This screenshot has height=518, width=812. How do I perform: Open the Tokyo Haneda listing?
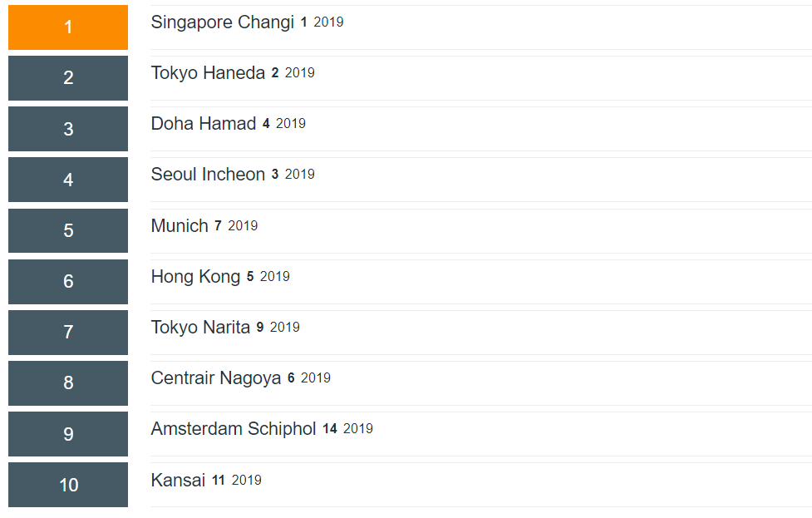tap(208, 73)
